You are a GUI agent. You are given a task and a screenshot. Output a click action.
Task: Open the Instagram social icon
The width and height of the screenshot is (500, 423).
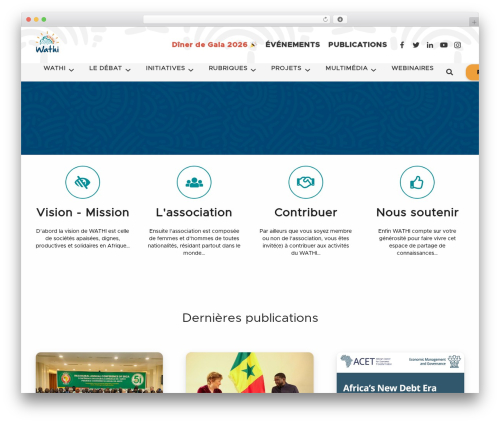[x=457, y=45]
